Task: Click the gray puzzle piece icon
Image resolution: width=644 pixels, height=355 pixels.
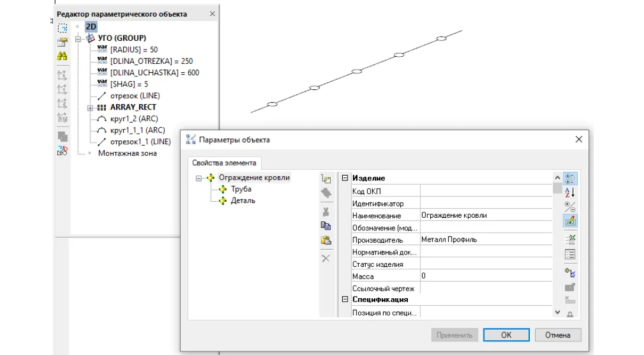Action: coord(326,193)
